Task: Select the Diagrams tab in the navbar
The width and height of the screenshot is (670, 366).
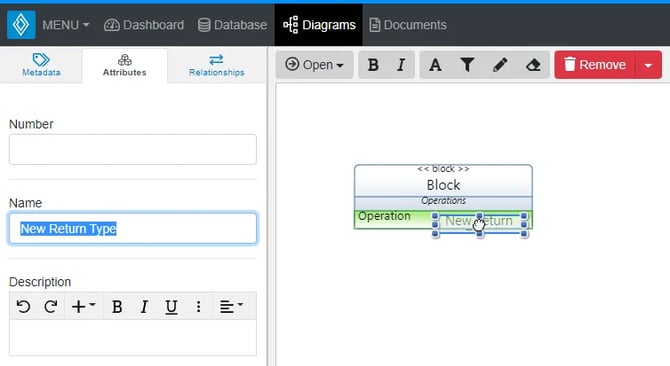Action: tap(319, 25)
